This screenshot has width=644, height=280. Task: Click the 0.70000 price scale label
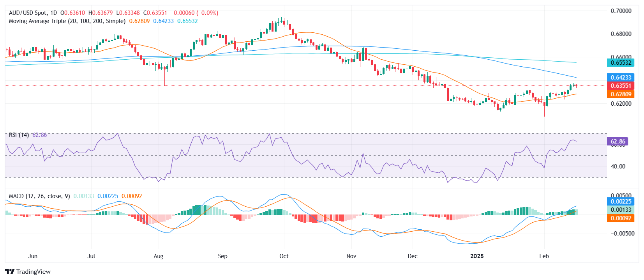point(621,11)
